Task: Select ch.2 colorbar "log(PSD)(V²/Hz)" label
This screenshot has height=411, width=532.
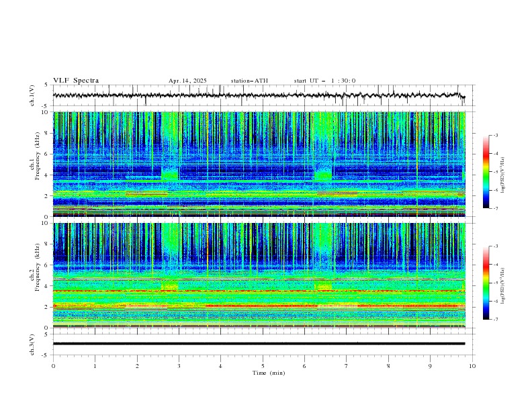Action: [x=503, y=285]
